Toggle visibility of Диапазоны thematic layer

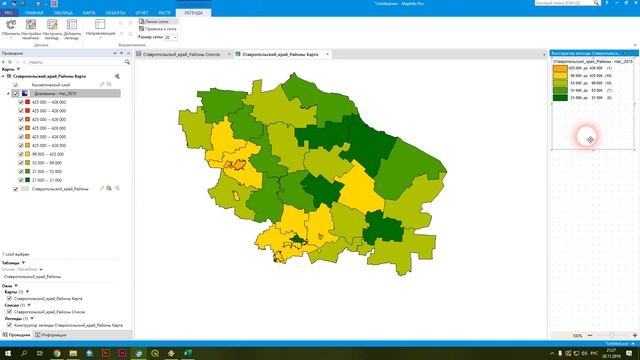click(x=16, y=93)
